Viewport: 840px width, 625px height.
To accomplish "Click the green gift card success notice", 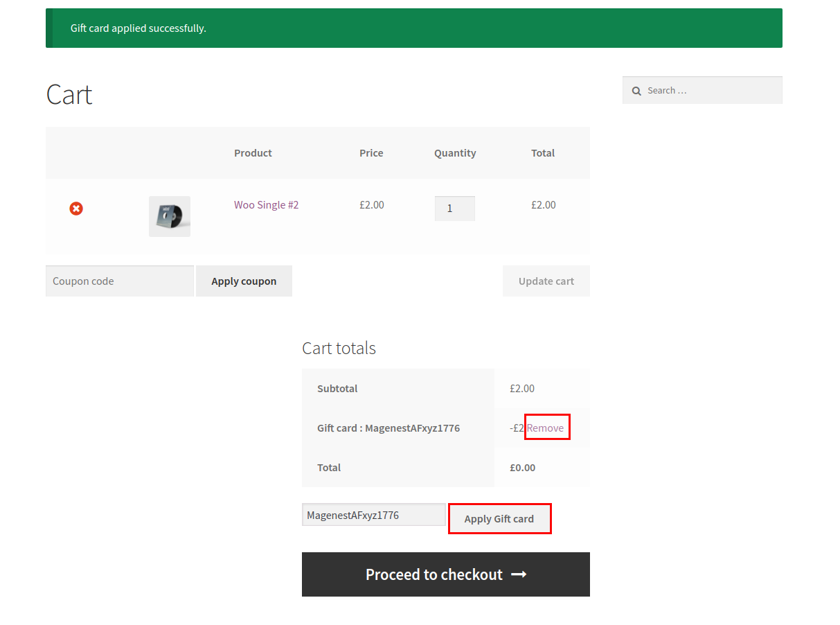I will pos(413,28).
